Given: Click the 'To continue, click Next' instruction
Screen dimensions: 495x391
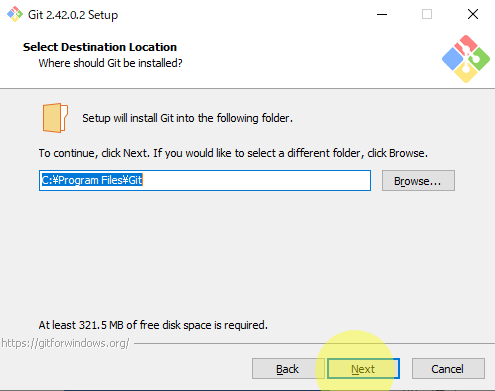Looking at the screenshot, I should [x=233, y=153].
